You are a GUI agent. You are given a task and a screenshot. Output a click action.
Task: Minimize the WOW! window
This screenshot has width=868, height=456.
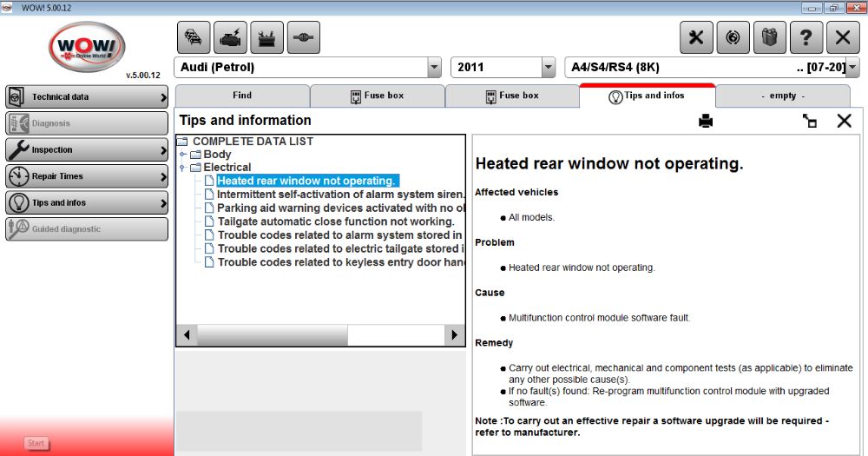pyautogui.click(x=812, y=8)
